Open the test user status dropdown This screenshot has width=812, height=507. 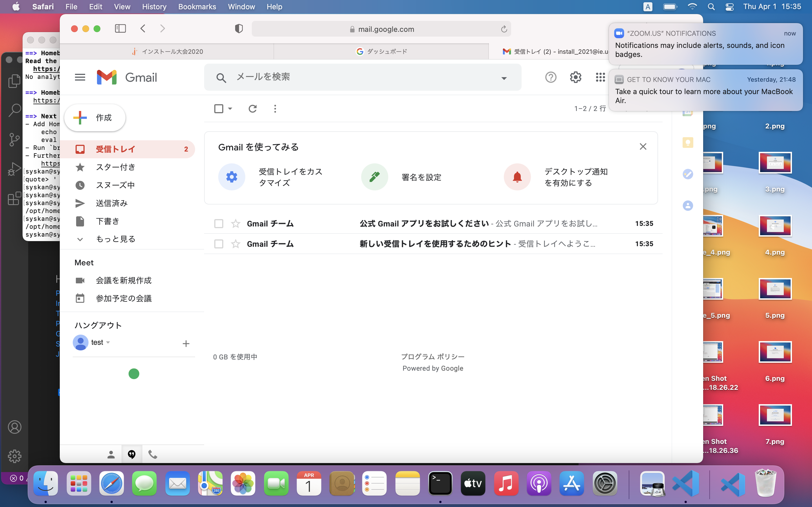coord(108,342)
